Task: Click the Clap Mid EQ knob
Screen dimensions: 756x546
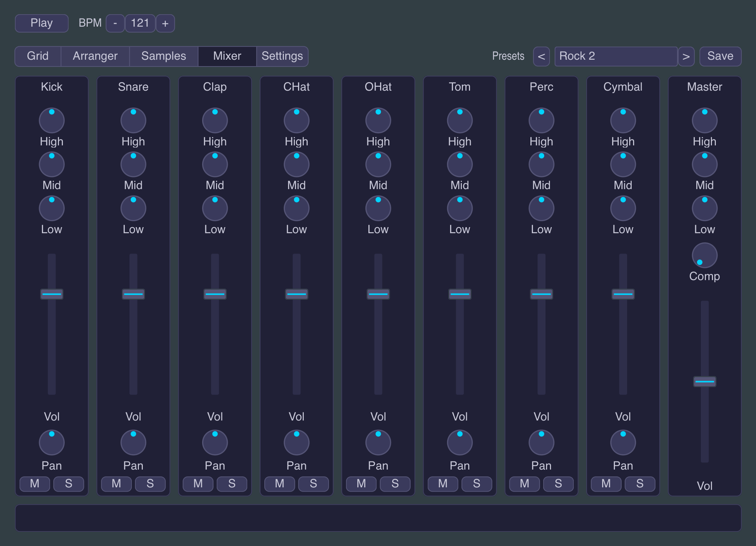Action: coord(215,164)
